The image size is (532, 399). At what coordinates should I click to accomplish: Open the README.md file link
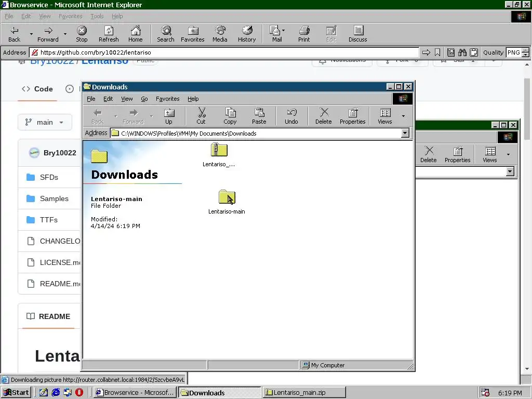(60, 284)
